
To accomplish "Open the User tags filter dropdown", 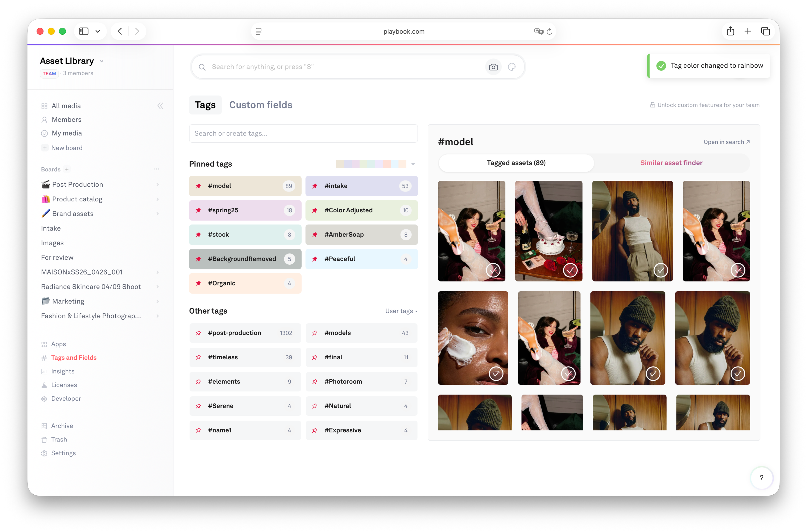I will (401, 311).
